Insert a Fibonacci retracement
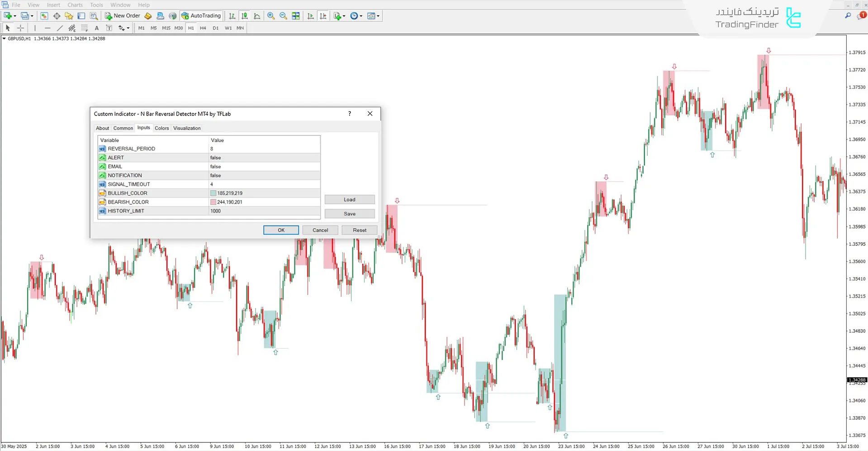 pyautogui.click(x=85, y=28)
